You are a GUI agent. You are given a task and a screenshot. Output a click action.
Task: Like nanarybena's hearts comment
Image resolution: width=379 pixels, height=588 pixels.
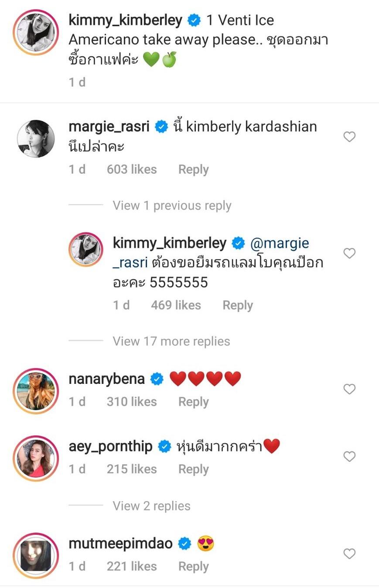coord(349,389)
